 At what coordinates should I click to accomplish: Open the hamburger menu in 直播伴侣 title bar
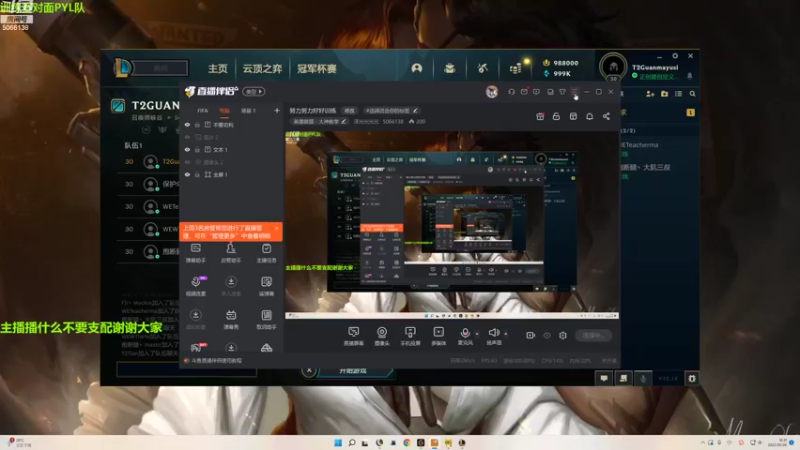pos(574,92)
